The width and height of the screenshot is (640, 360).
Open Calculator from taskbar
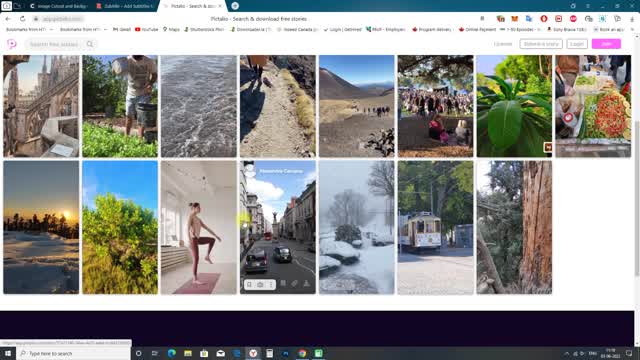pos(269,353)
